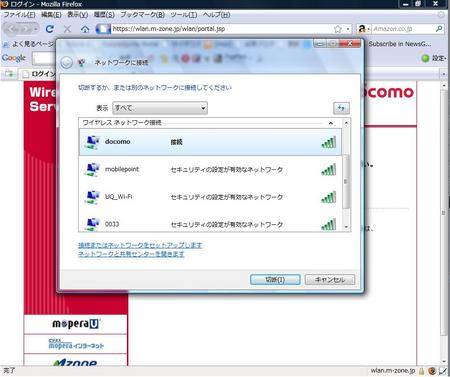
Task: Collapse the ワイヤレス ネットワーク接続 group
Action: click(x=331, y=123)
